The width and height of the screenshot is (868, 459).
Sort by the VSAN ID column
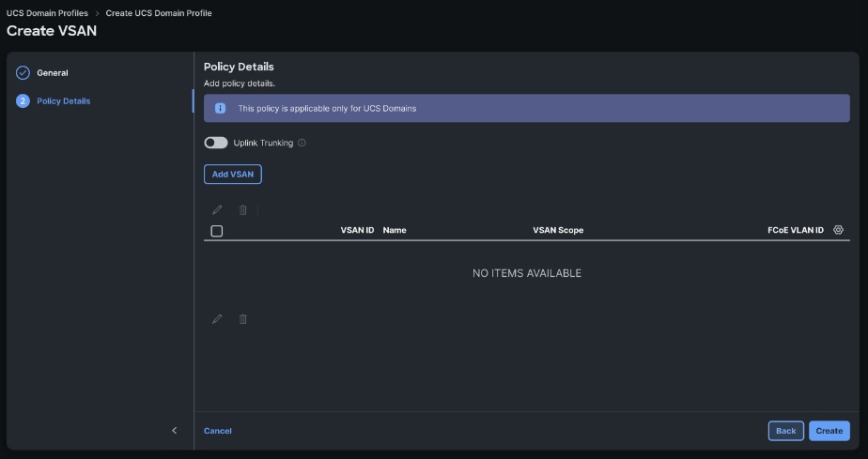click(357, 230)
